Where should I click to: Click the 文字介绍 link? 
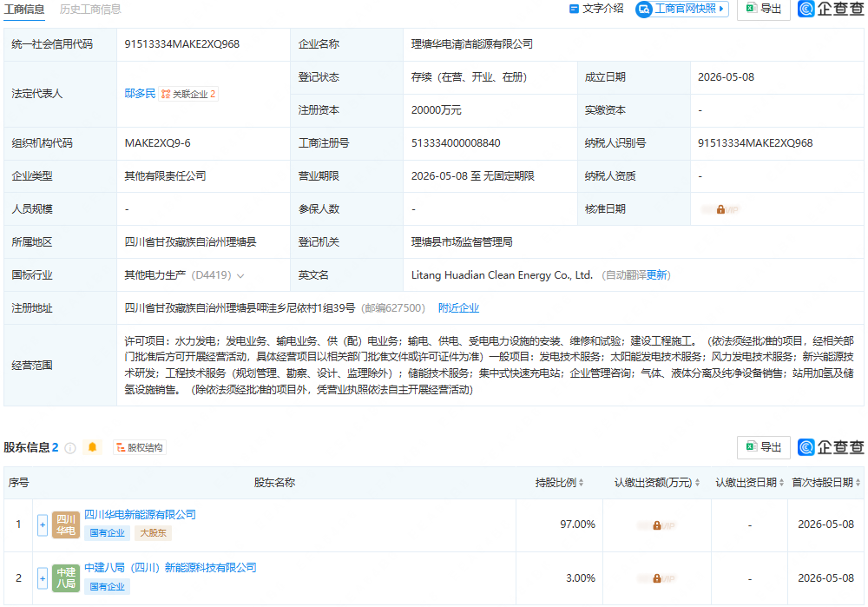(x=596, y=9)
